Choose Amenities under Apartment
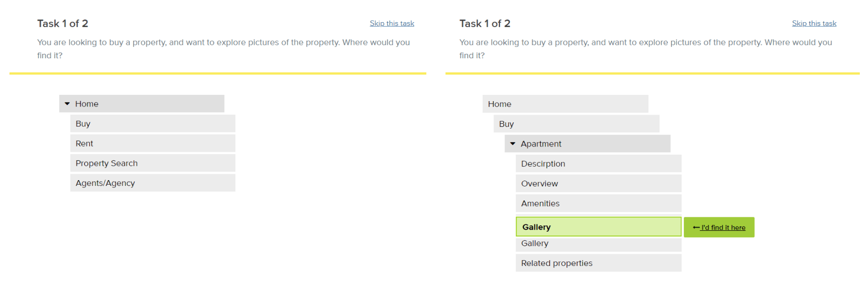Image resolution: width=868 pixels, height=289 pixels. click(x=540, y=203)
